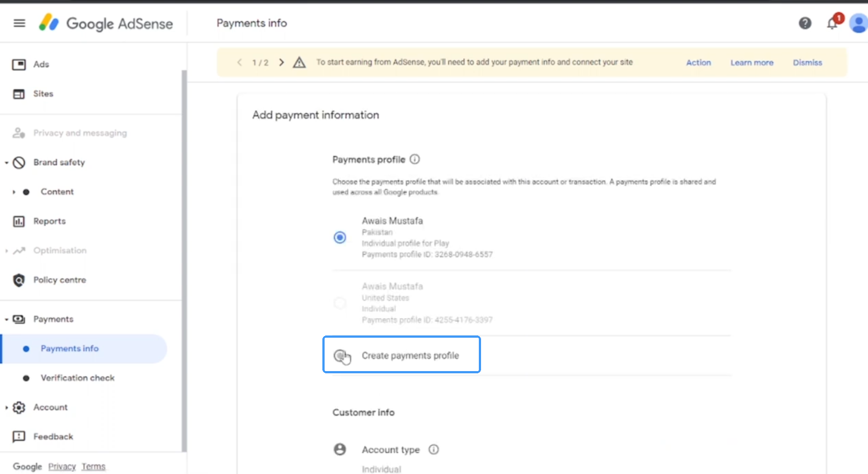Click the sidebar vertical scrollbar
The width and height of the screenshot is (868, 474).
click(184, 260)
